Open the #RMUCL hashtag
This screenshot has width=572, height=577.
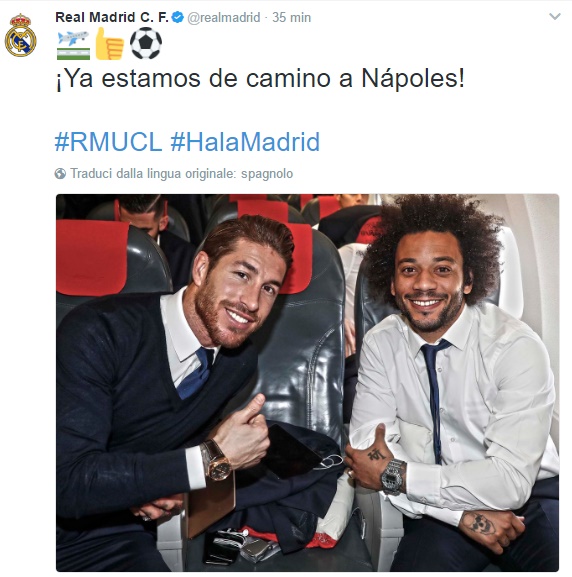109,142
